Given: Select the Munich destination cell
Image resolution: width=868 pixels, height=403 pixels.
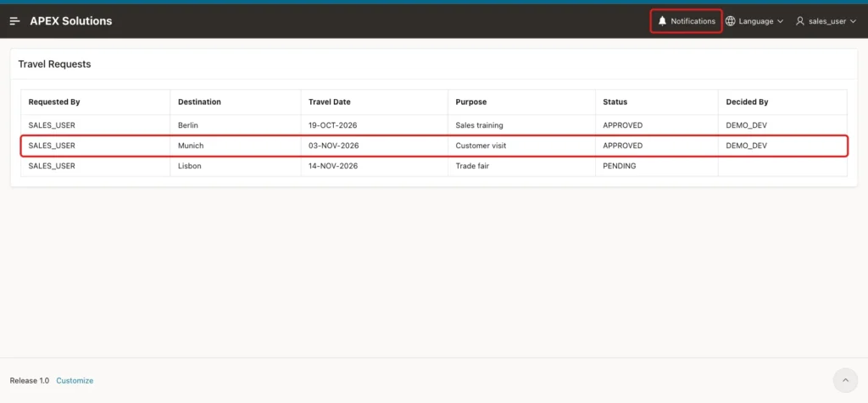Looking at the screenshot, I should 191,146.
